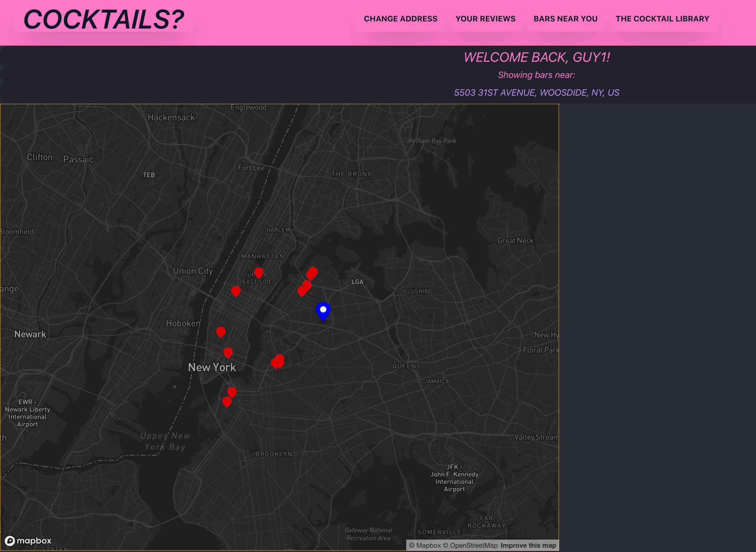Click red bar marker on Upper East Side
756x552 pixels.
click(259, 272)
